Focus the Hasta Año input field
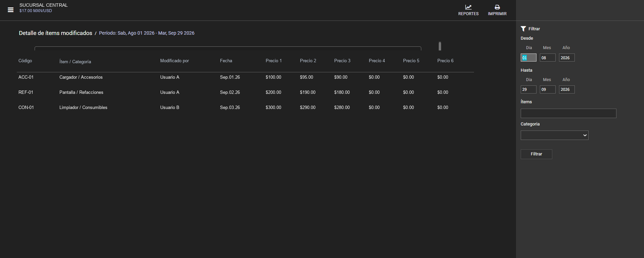Viewport: 644px width, 258px height. (567, 89)
